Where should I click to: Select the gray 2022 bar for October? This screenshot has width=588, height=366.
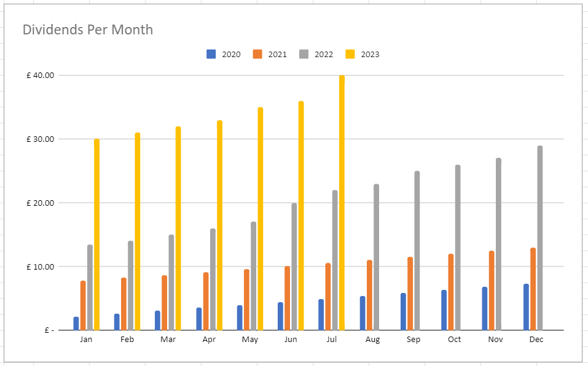tap(458, 247)
